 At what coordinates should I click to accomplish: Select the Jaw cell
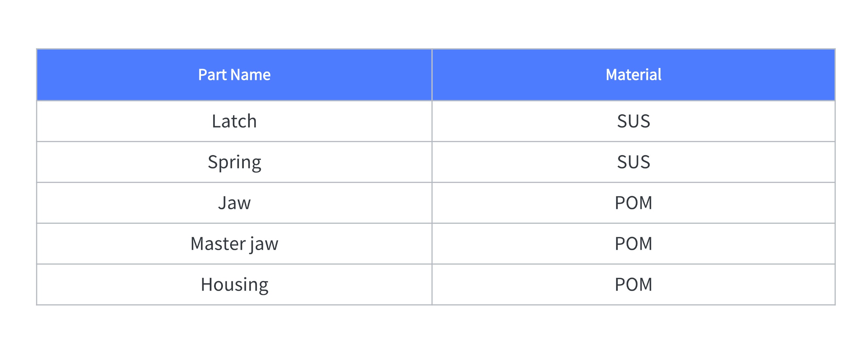(234, 203)
